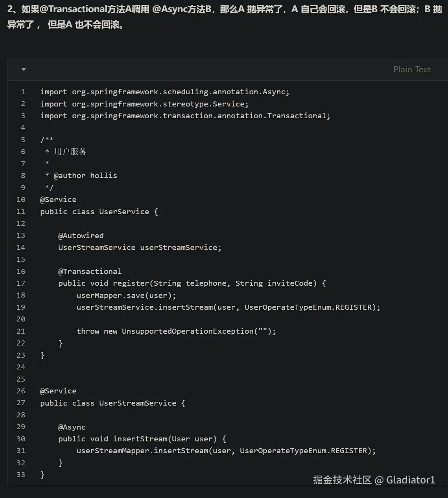The height and width of the screenshot is (498, 448).
Task: Click the userStreamMapper.insertStream code line
Action: [x=226, y=451]
